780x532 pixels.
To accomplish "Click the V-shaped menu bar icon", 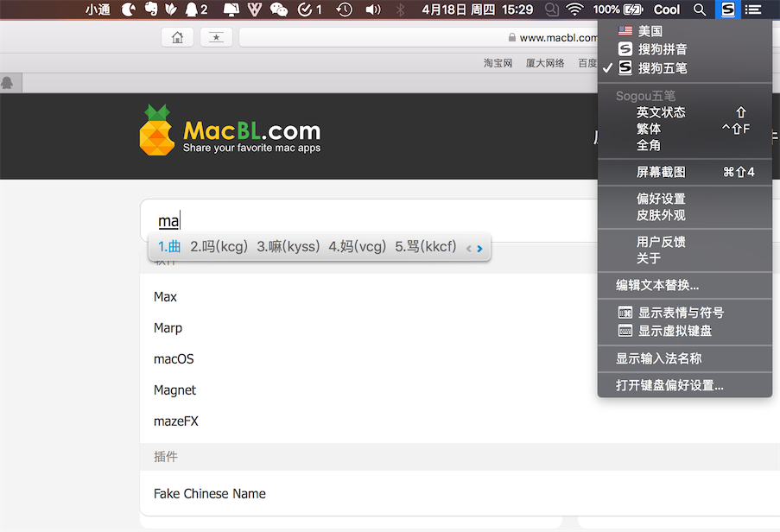I will (x=255, y=9).
